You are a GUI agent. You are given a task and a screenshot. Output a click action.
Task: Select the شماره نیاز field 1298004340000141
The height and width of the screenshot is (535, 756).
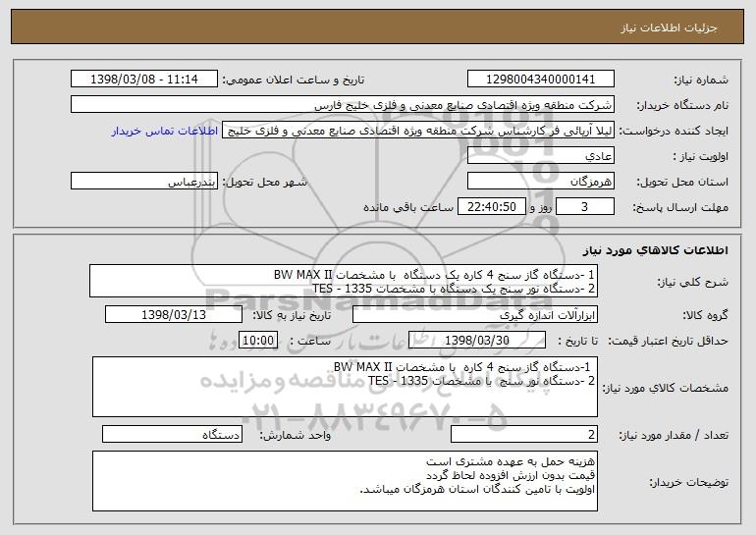click(540, 80)
